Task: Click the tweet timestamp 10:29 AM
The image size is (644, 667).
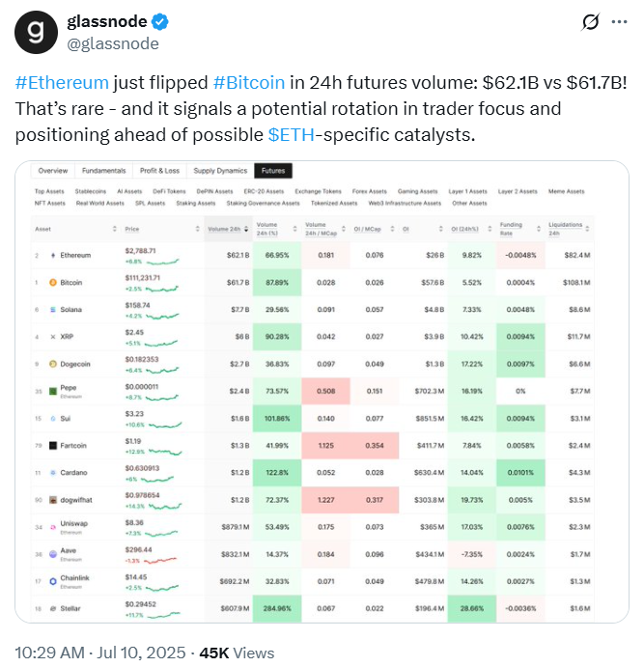Action: [x=48, y=653]
